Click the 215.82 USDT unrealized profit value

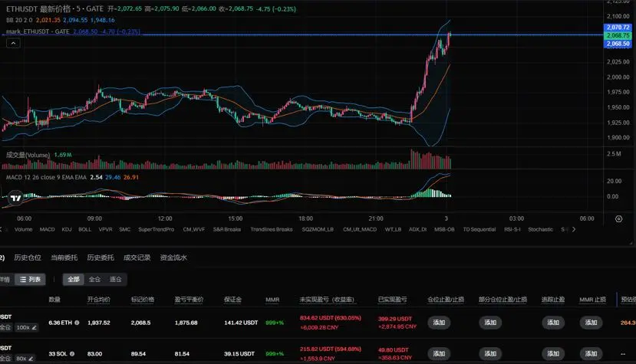pyautogui.click(x=330, y=349)
